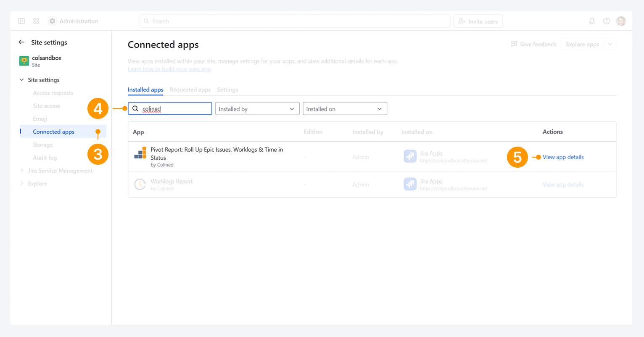Expand the Explore section in sidebar

click(x=22, y=184)
